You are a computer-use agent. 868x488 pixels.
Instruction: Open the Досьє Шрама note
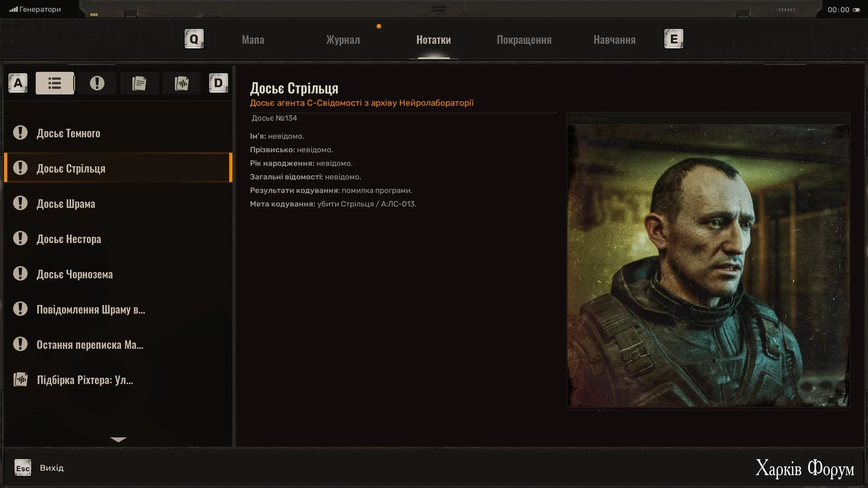(x=118, y=203)
